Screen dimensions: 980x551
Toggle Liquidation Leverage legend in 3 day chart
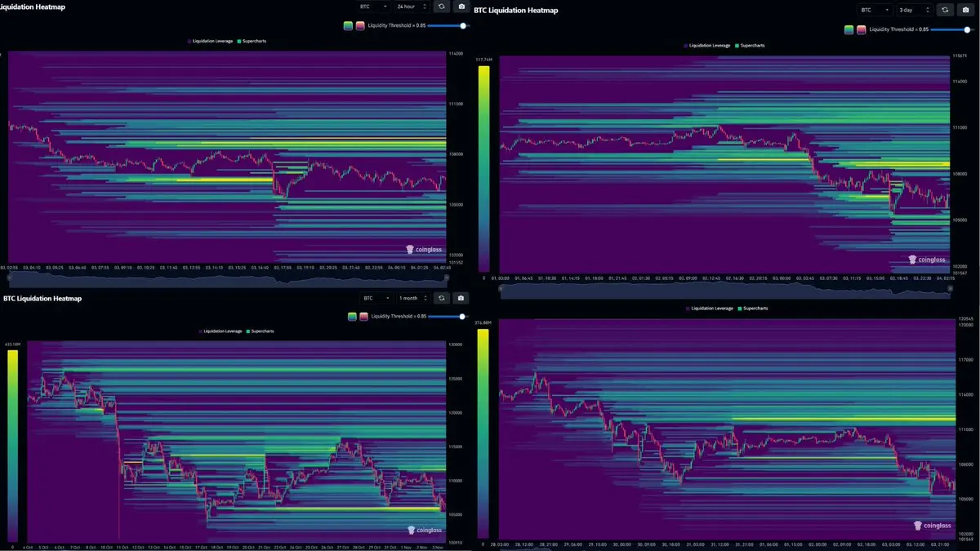click(707, 46)
